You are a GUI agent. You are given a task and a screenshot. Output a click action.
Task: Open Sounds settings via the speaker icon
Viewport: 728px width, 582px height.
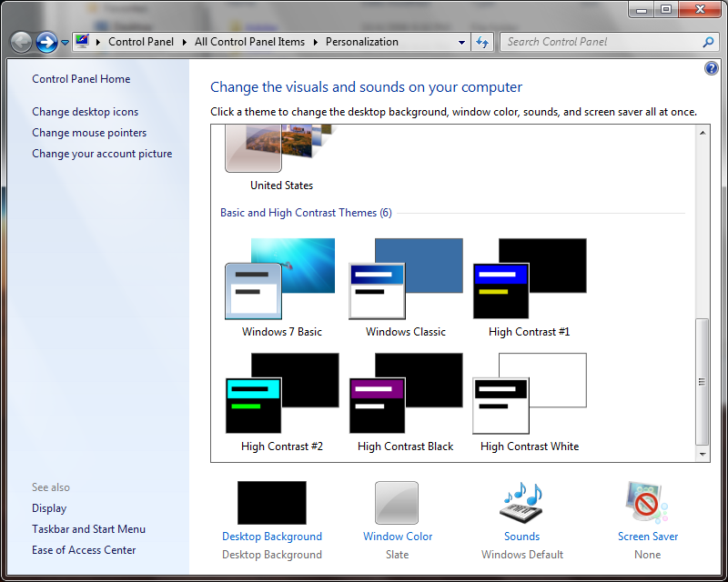[521, 502]
